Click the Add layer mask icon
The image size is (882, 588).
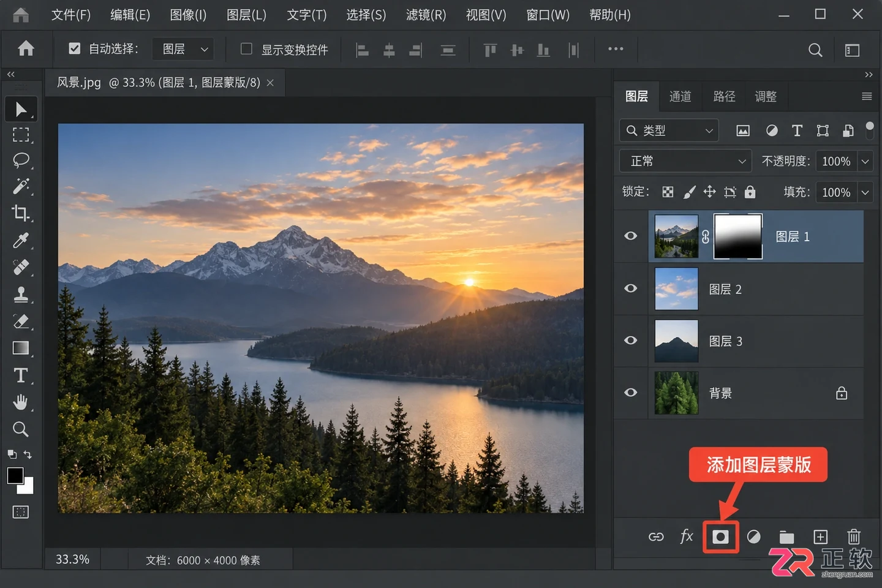click(x=720, y=537)
